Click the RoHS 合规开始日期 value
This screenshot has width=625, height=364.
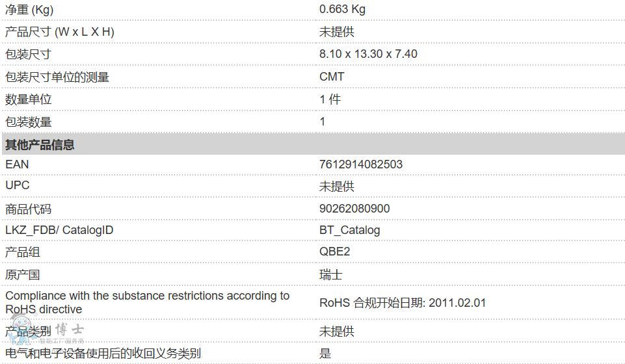pyautogui.click(x=403, y=303)
